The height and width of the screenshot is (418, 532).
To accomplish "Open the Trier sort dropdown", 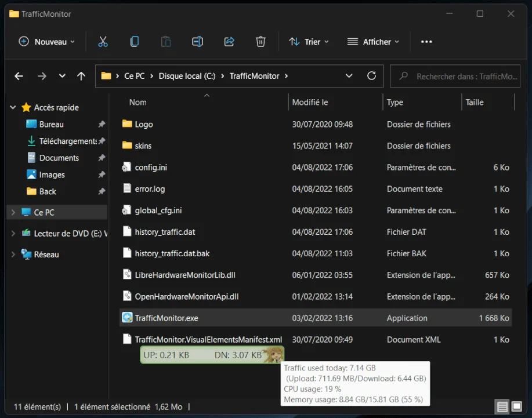I will coord(309,42).
